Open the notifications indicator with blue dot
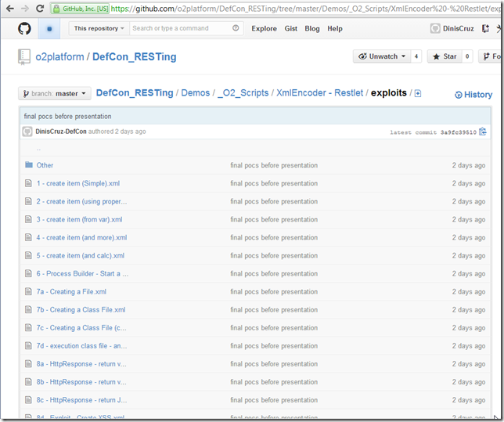Viewport: 504px width, 422px height. 49,29
